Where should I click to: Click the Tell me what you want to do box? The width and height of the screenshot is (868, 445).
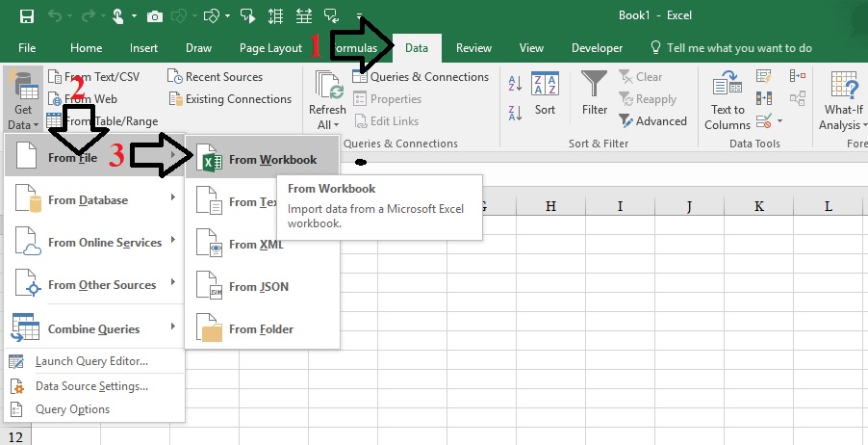coord(730,48)
